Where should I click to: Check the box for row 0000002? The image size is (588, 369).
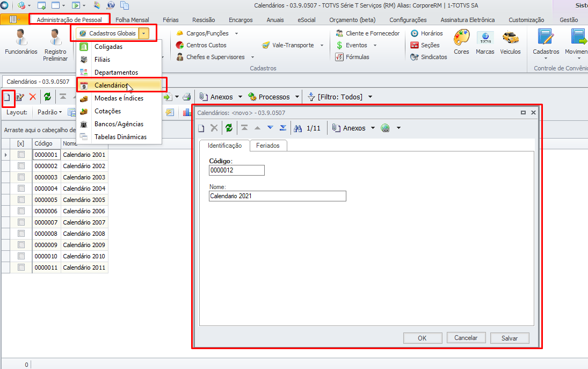point(21,166)
